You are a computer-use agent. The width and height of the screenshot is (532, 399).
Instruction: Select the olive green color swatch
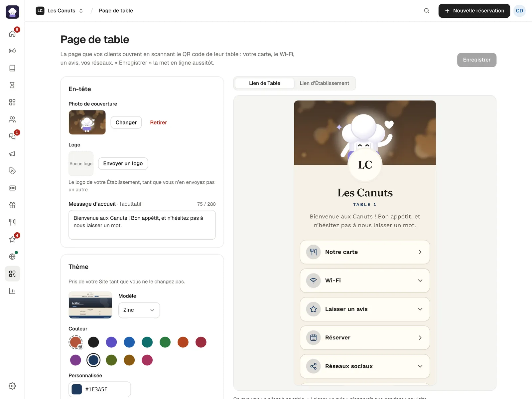[111, 360]
